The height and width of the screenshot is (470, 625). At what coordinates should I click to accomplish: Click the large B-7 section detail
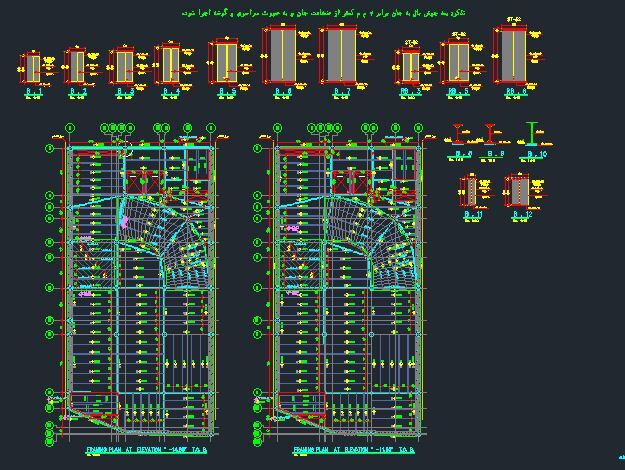pos(338,56)
